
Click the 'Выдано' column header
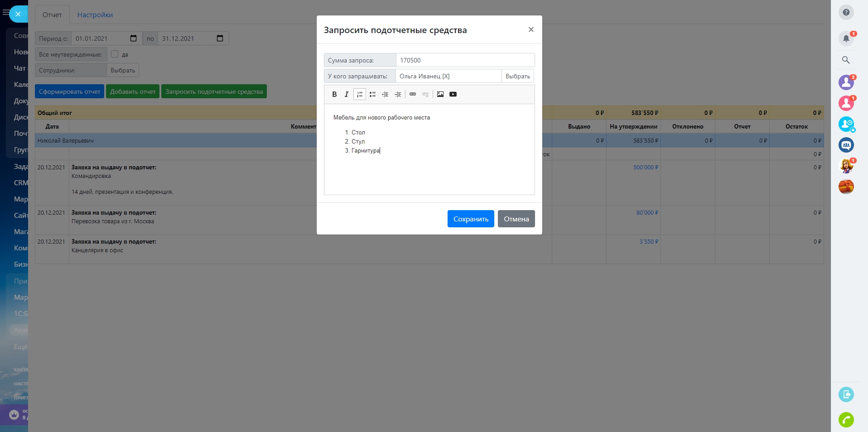coord(579,126)
